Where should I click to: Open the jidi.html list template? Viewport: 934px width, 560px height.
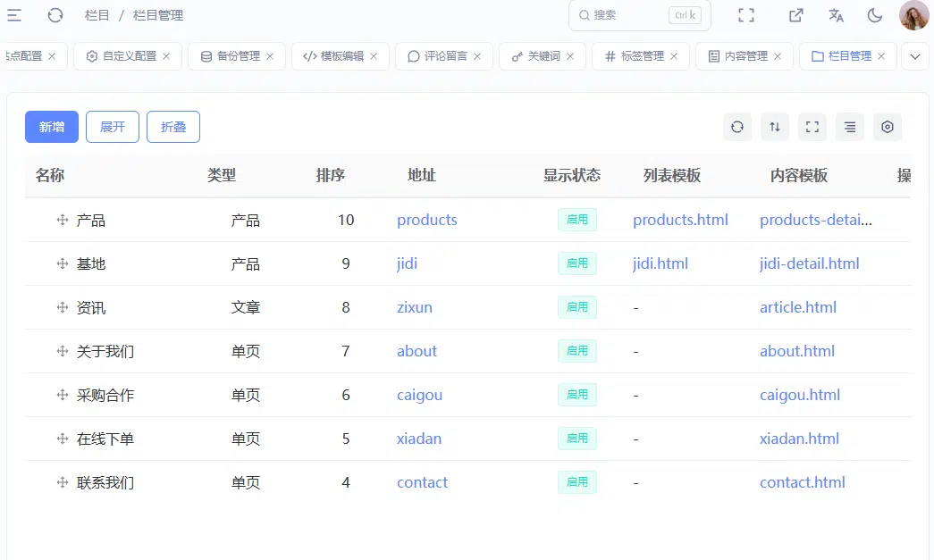660,263
